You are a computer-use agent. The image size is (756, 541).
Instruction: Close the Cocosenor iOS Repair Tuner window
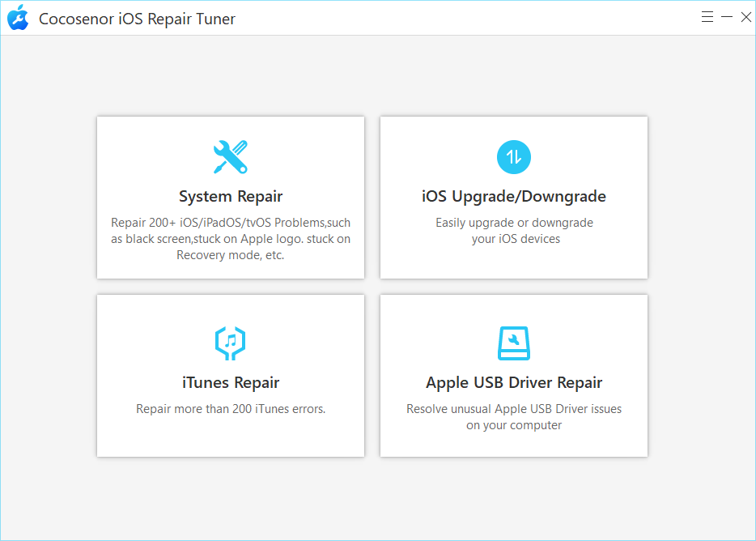tap(745, 17)
